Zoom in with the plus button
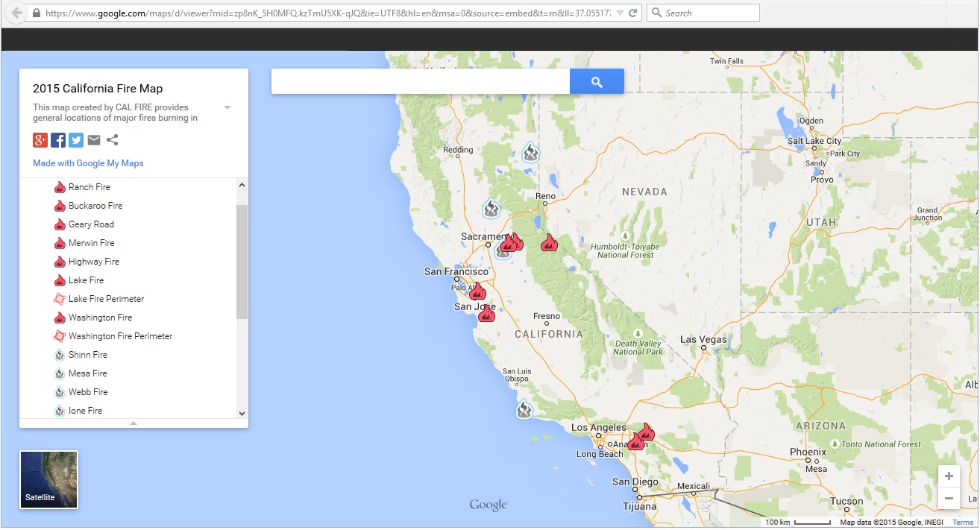The image size is (980, 530). tap(949, 476)
